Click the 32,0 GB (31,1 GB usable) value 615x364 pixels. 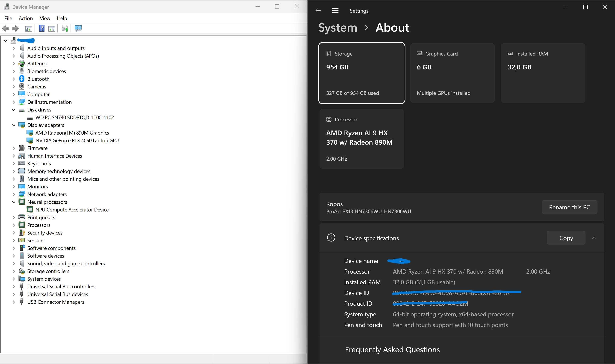(424, 282)
